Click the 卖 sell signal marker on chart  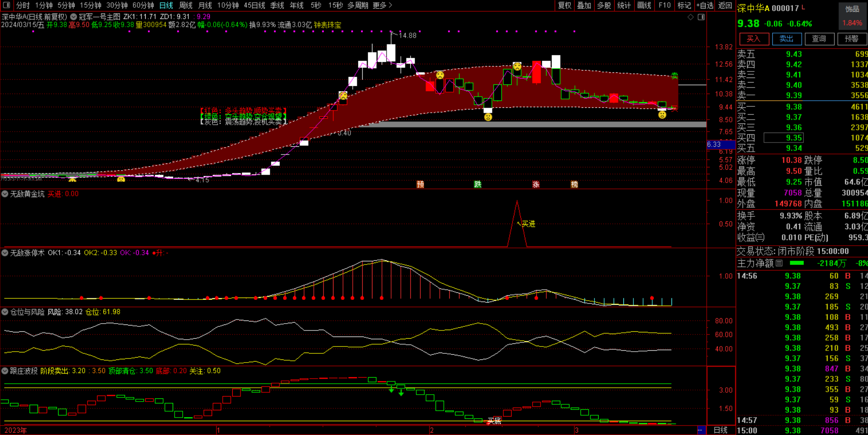[x=675, y=76]
